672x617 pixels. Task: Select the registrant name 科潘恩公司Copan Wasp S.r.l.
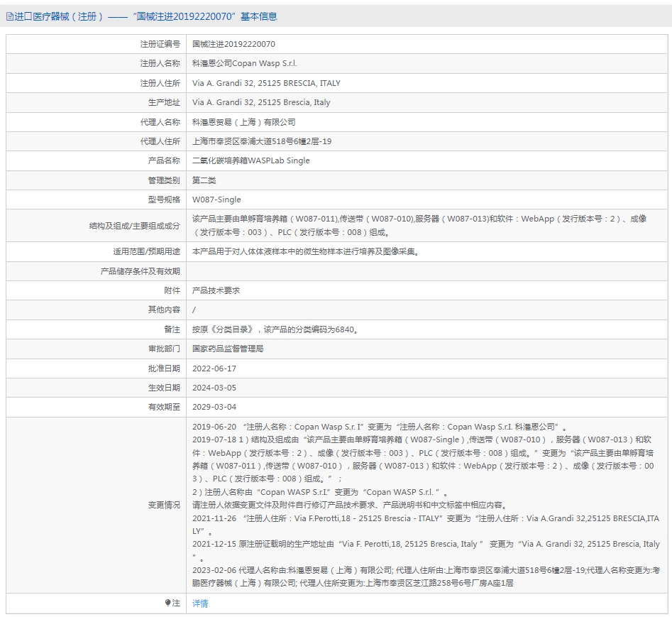point(244,63)
